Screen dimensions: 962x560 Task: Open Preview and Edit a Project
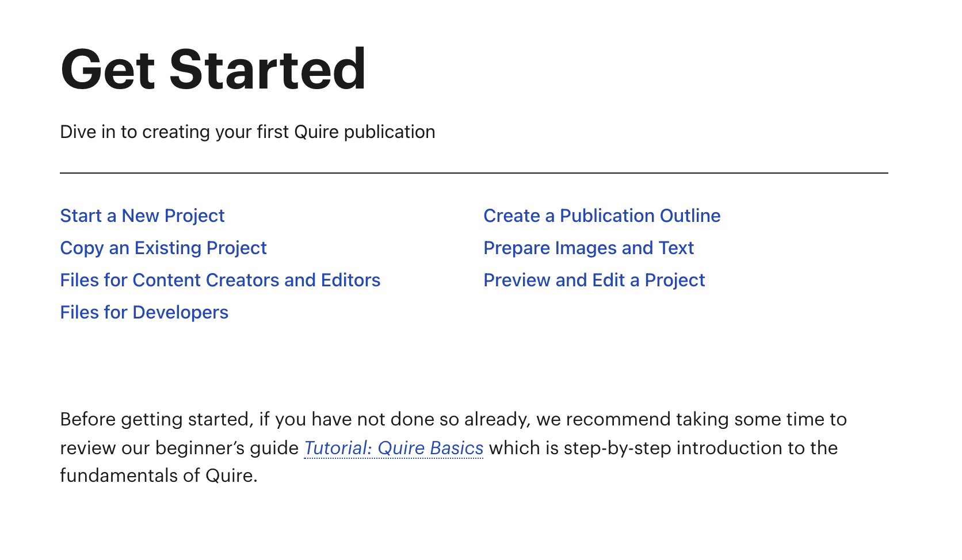(594, 280)
